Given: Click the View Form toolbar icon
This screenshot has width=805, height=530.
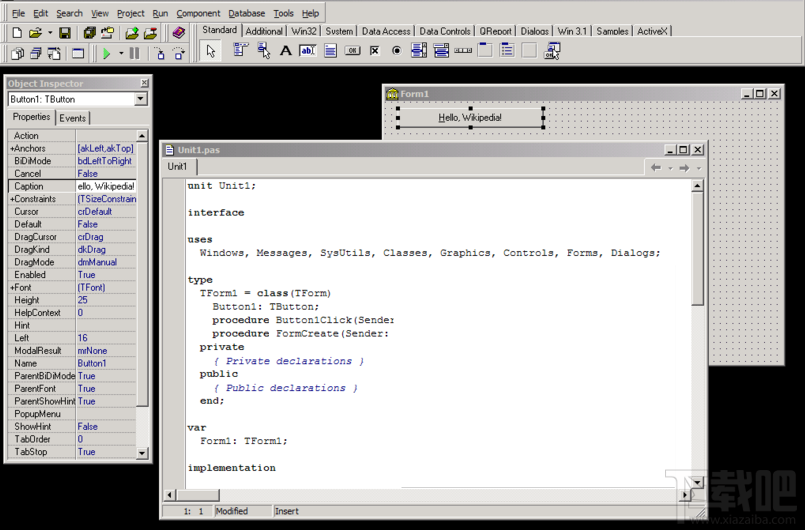Looking at the screenshot, I should coord(35,53).
